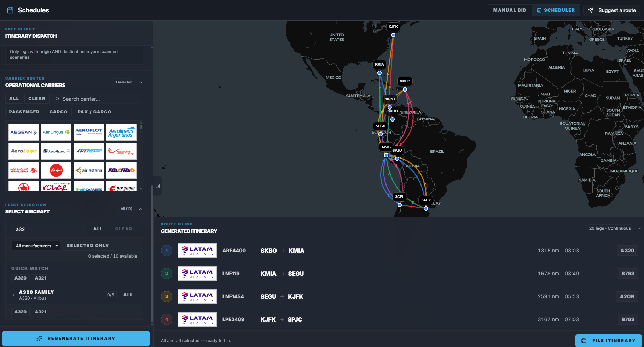Select the Aerolineas Argentinas carrier logo

tap(121, 132)
